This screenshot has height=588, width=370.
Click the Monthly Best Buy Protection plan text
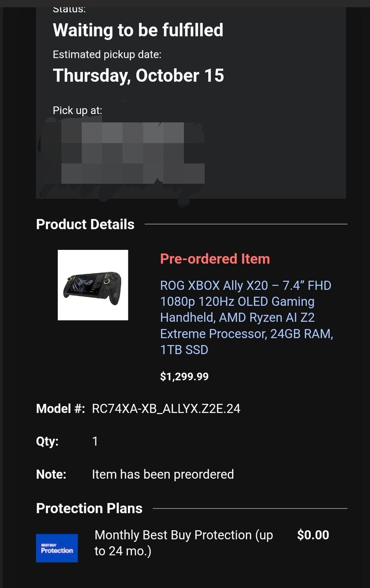[x=184, y=543]
